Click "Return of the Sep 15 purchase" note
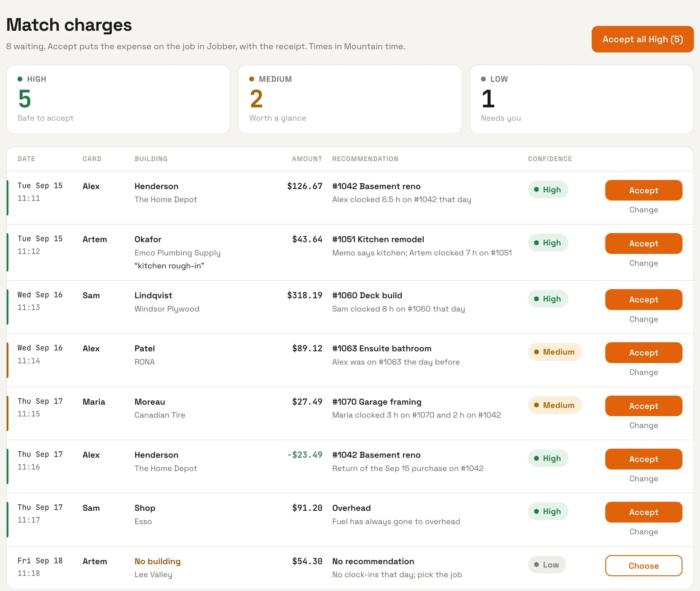The image size is (700, 591). click(408, 468)
